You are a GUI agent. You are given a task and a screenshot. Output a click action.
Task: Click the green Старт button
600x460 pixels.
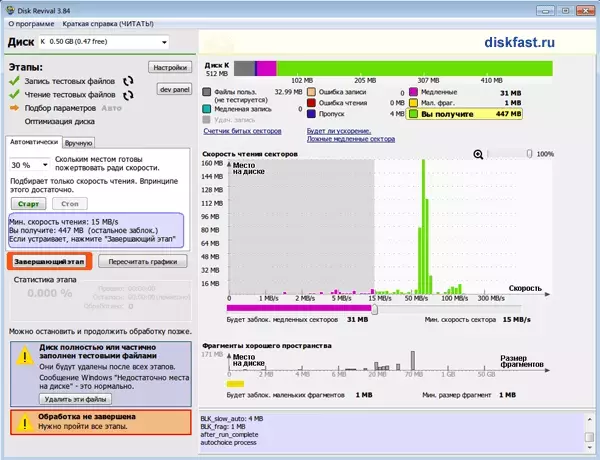point(29,204)
